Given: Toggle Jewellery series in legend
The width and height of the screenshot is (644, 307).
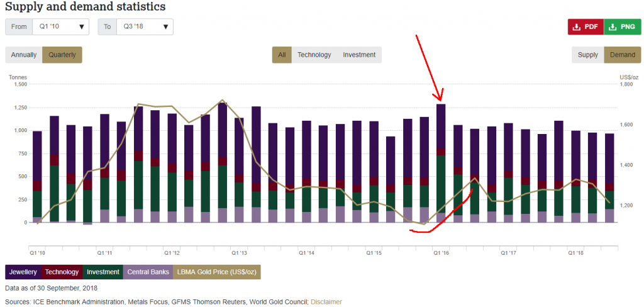Looking at the screenshot, I should 23,272.
